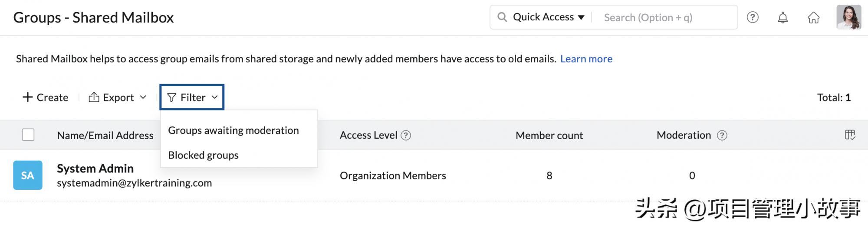Open the user profile avatar
The image size is (868, 227).
point(848,17)
